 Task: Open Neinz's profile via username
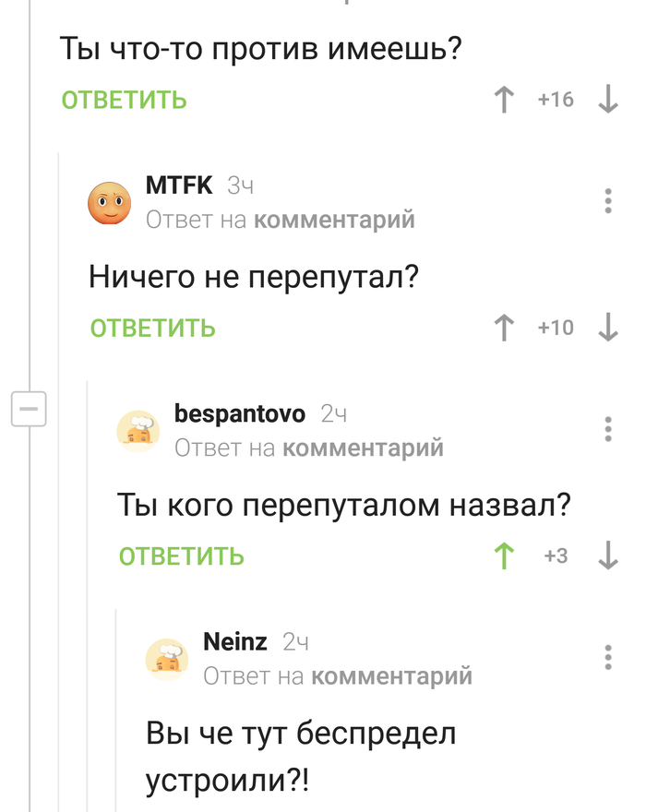point(234,641)
